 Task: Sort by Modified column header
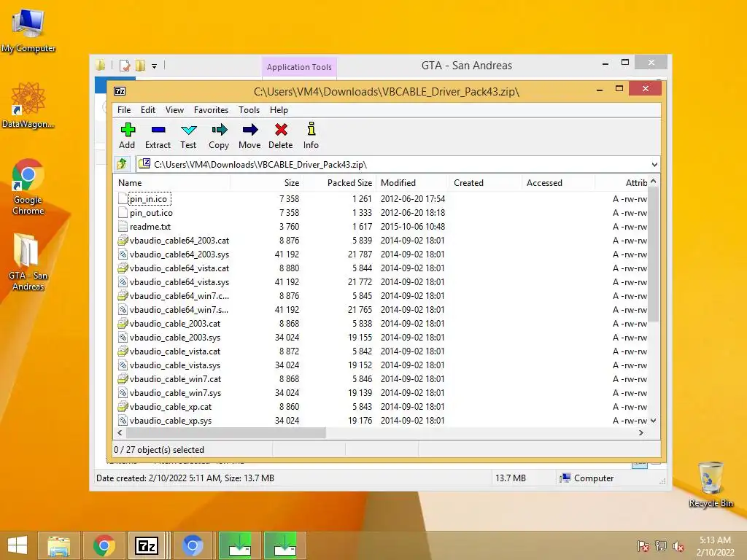pyautogui.click(x=413, y=183)
